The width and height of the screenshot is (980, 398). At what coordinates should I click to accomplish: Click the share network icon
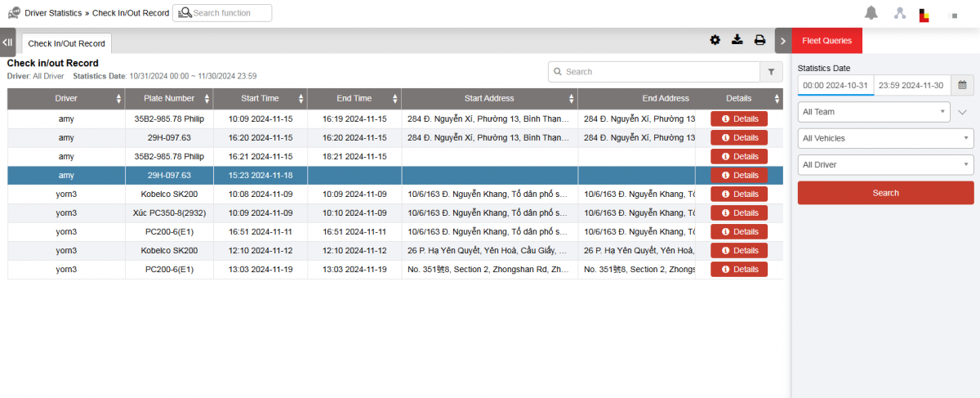[900, 13]
